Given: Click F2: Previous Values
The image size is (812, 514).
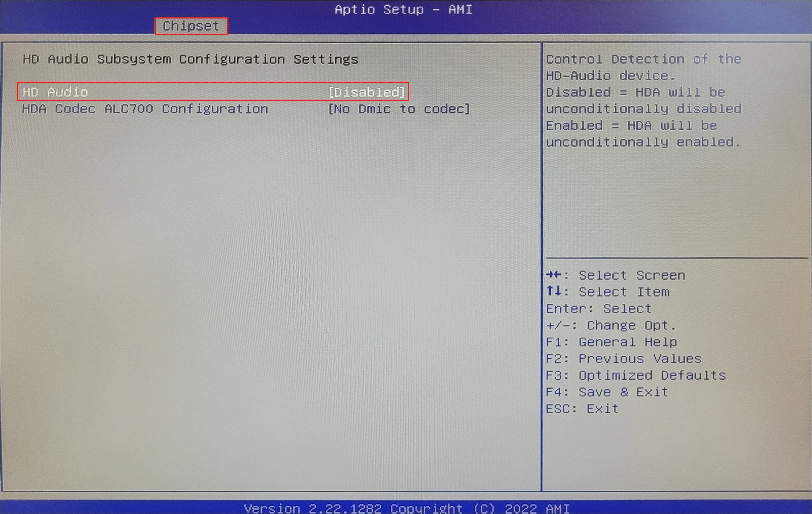Looking at the screenshot, I should coord(623,358).
